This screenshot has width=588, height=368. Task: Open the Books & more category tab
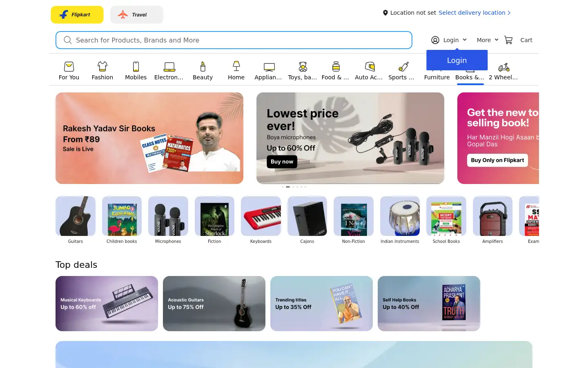tap(470, 77)
